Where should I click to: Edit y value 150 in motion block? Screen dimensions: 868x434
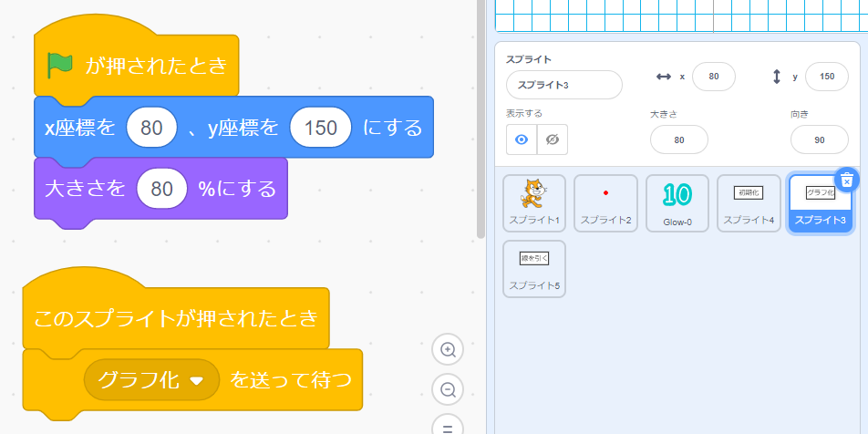click(321, 128)
